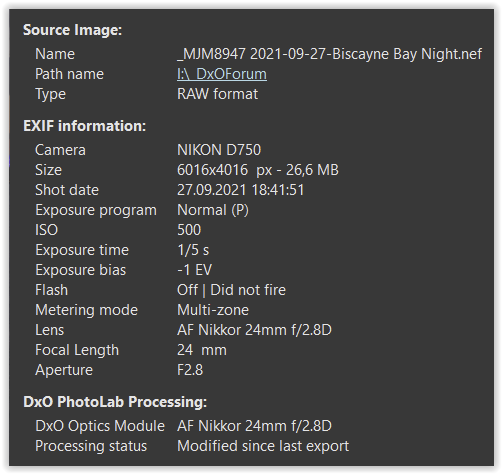
Task: Select the -1 EV exposure bias value
Action: [x=194, y=270]
